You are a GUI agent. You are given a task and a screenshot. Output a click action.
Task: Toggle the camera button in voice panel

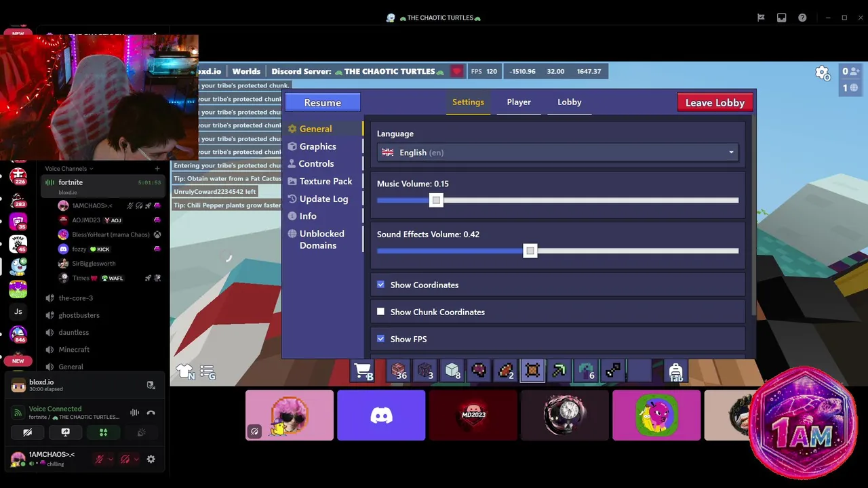(27, 432)
